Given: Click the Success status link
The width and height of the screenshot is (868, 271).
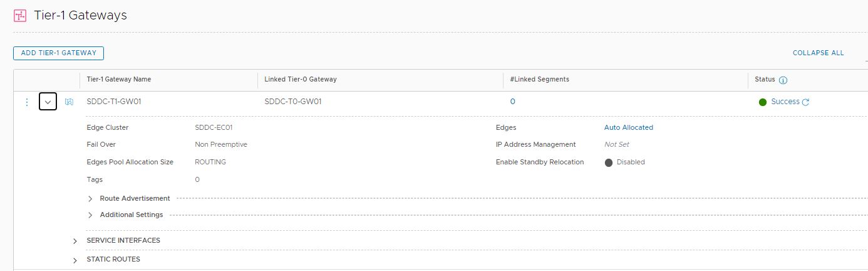Looking at the screenshot, I should (785, 102).
